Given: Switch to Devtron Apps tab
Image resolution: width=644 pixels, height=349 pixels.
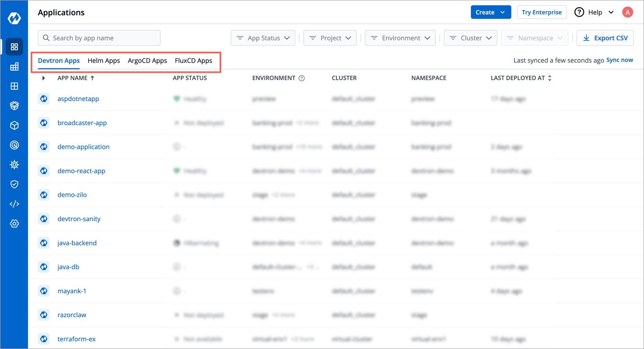Looking at the screenshot, I should pos(59,61).
